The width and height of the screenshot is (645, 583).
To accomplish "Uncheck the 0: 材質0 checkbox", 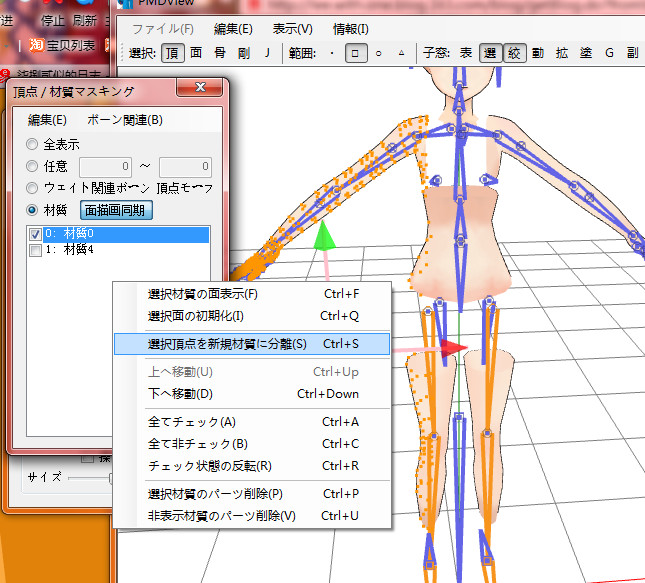I will 35,234.
